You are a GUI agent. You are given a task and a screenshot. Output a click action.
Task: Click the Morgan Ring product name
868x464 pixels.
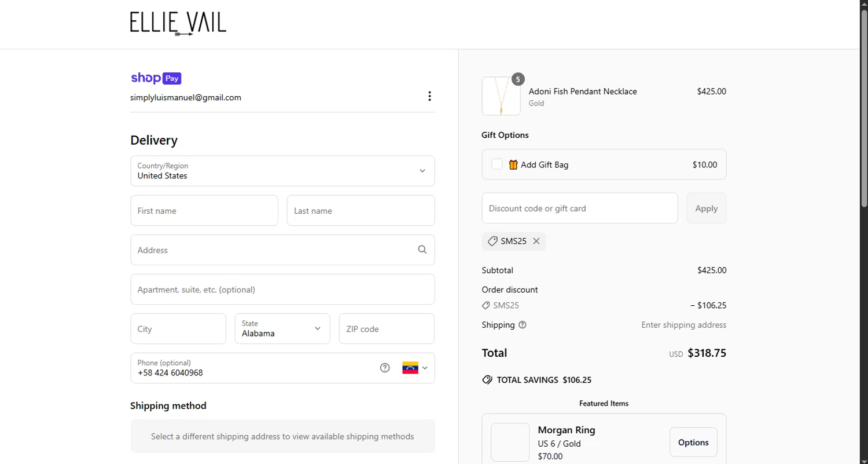point(567,430)
